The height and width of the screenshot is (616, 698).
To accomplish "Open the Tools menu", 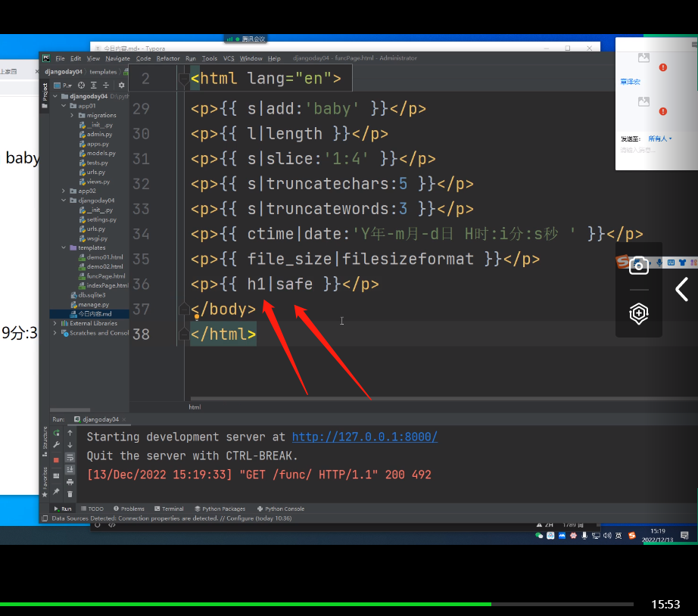I will point(209,58).
